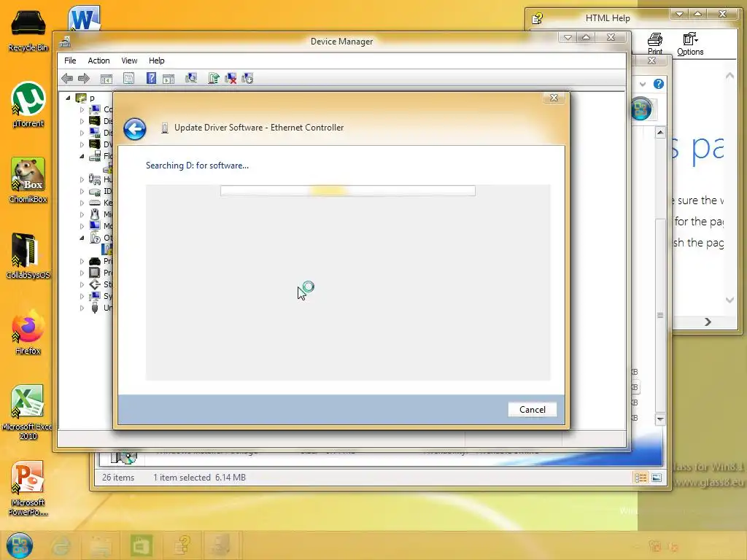This screenshot has width=747, height=560.
Task: Collapse the Other devices node starting 'Ot'
Action: click(x=82, y=238)
